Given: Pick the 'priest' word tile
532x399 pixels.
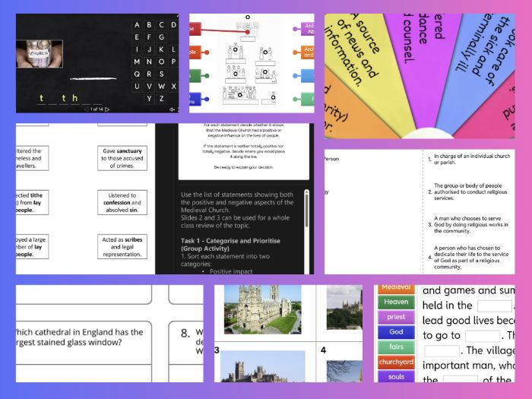Looking at the screenshot, I should pyautogui.click(x=396, y=317).
